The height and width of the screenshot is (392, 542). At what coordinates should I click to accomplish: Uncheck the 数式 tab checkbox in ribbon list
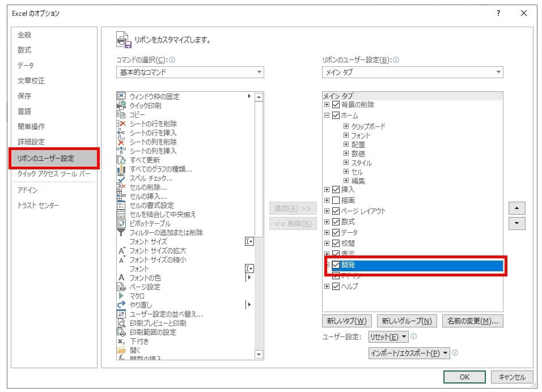coord(336,221)
